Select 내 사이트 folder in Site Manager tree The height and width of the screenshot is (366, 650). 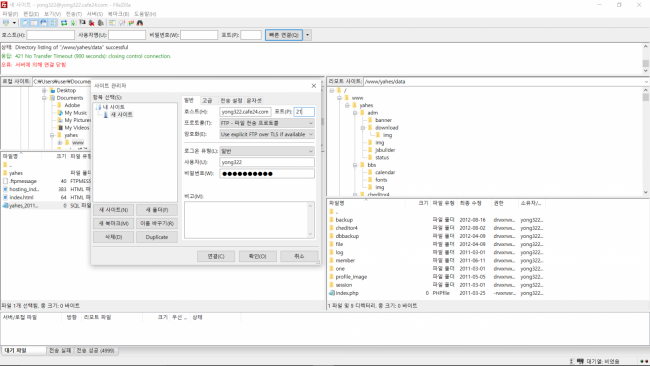pyautogui.click(x=114, y=107)
